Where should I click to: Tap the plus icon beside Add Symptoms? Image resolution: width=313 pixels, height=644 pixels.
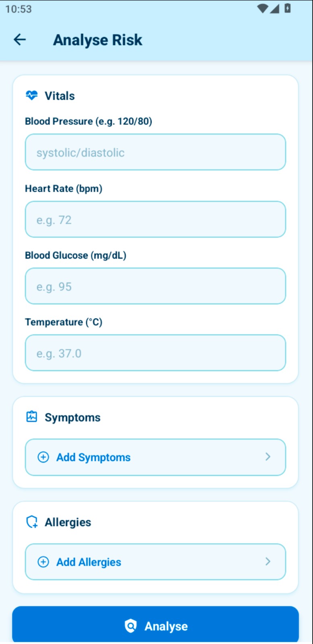[43, 457]
